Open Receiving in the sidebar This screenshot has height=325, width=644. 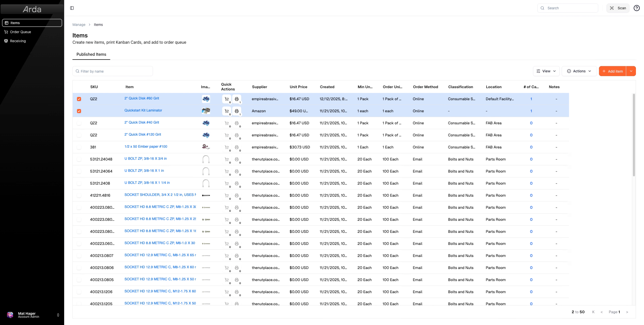tap(32, 41)
